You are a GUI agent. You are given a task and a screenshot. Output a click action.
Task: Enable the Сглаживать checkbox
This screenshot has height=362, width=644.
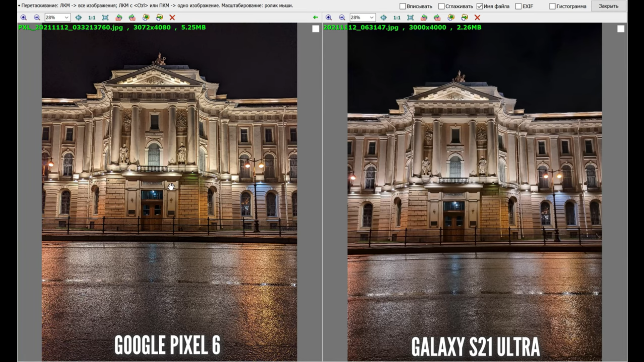[x=441, y=6]
